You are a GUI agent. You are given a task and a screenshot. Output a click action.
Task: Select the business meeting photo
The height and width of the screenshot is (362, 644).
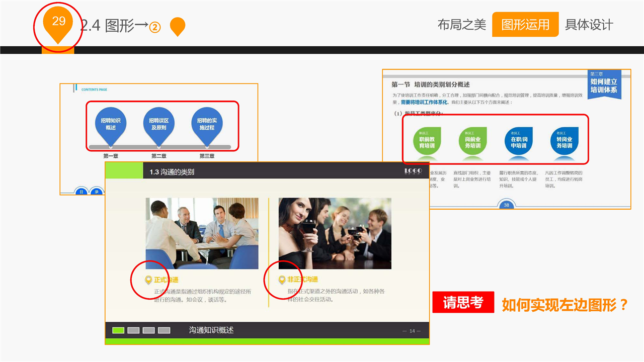[x=202, y=233]
